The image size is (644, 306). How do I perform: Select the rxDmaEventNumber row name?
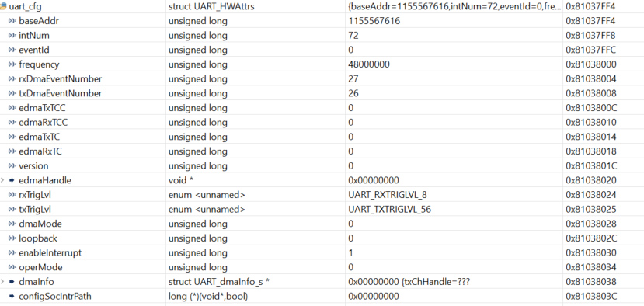[x=61, y=79]
